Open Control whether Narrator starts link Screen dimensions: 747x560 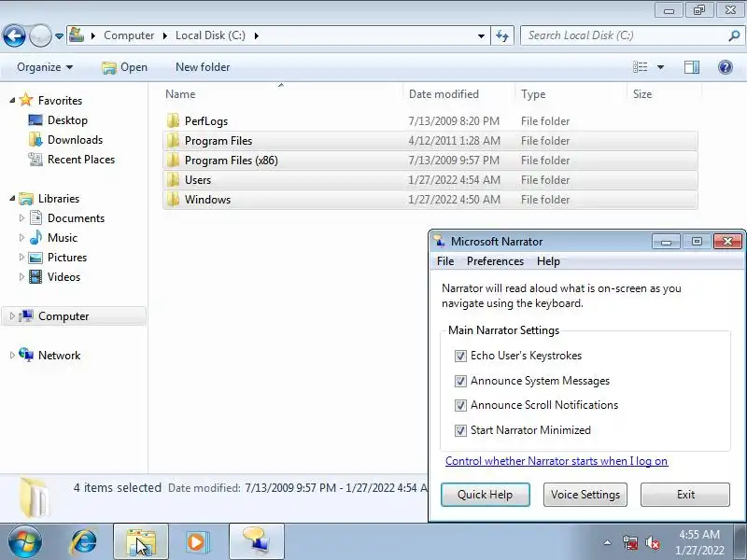[557, 460]
